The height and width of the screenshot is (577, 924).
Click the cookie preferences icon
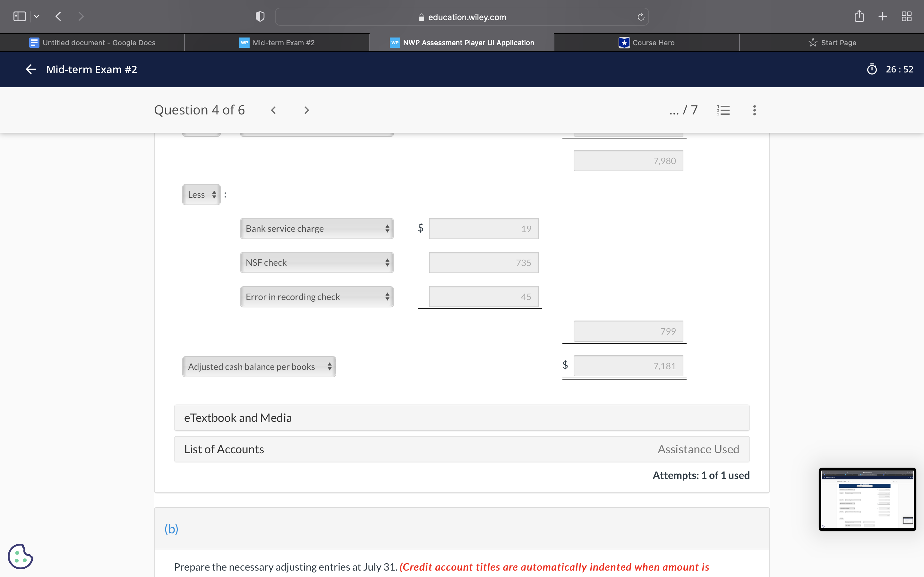20,556
